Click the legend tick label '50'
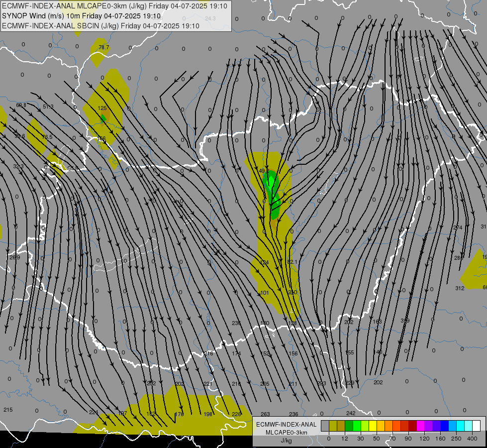Viewport: 487px width, 448px height. 376,439
